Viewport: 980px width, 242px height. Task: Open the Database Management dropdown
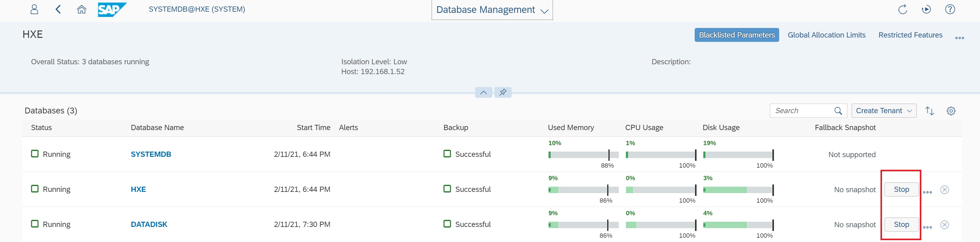point(492,10)
